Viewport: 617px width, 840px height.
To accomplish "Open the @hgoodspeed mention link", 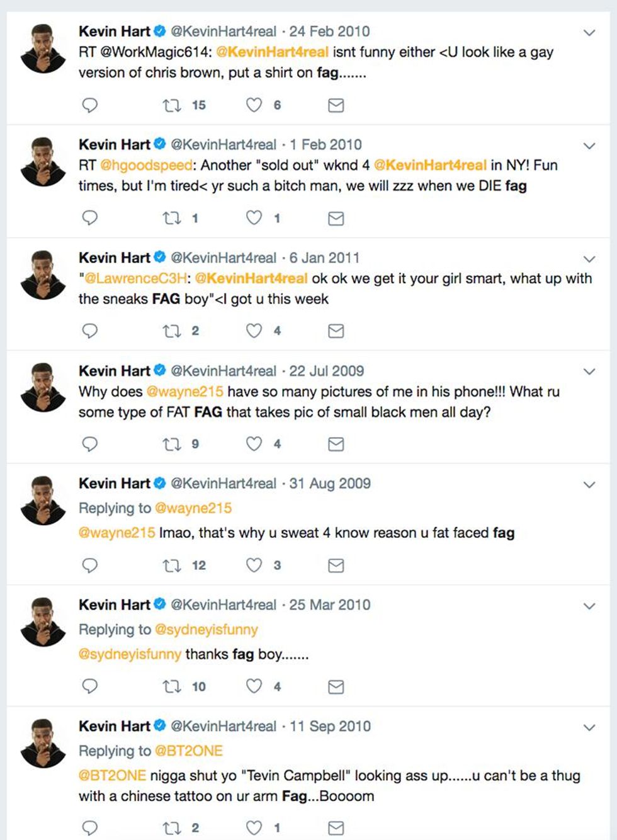I will coord(146,165).
